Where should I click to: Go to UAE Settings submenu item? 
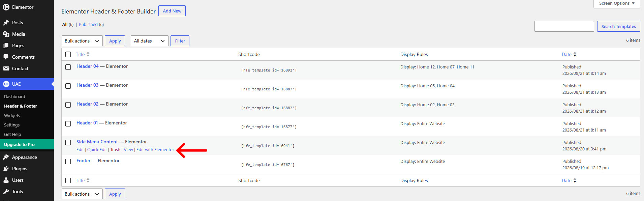pos(12,125)
